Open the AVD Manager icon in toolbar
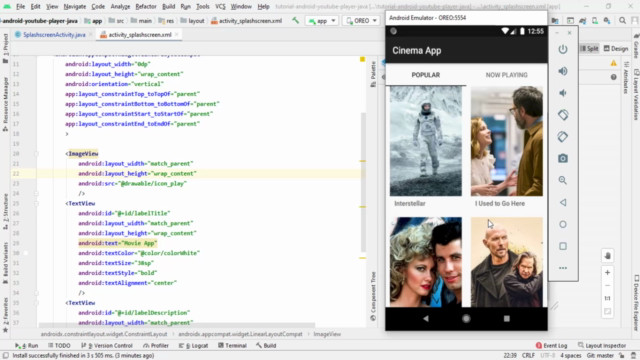This screenshot has height=360, width=640. (x=595, y=20)
